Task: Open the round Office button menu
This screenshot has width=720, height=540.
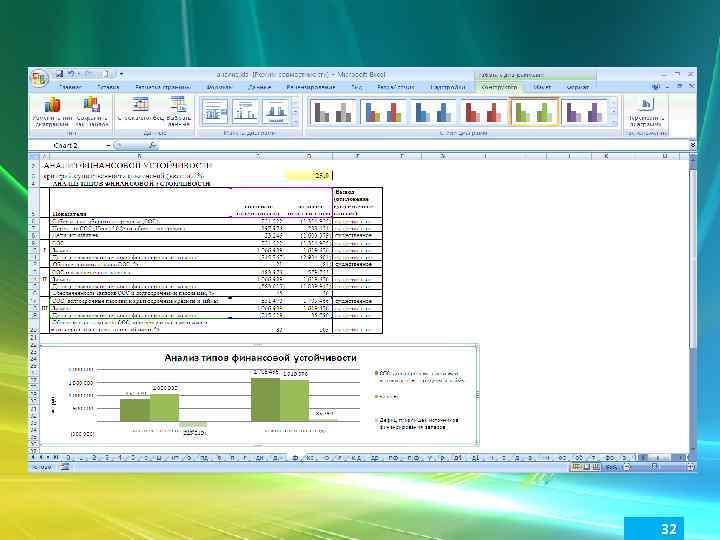Action: [39, 78]
